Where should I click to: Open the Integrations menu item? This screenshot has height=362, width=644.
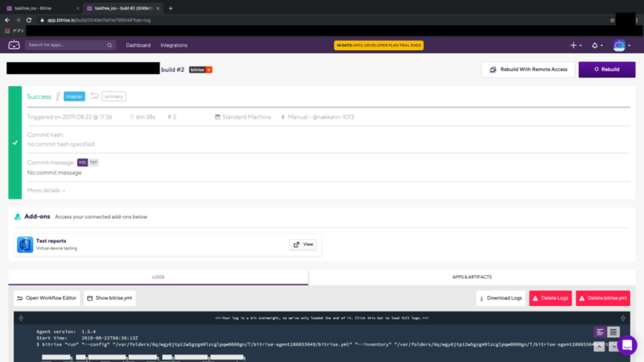[174, 45]
